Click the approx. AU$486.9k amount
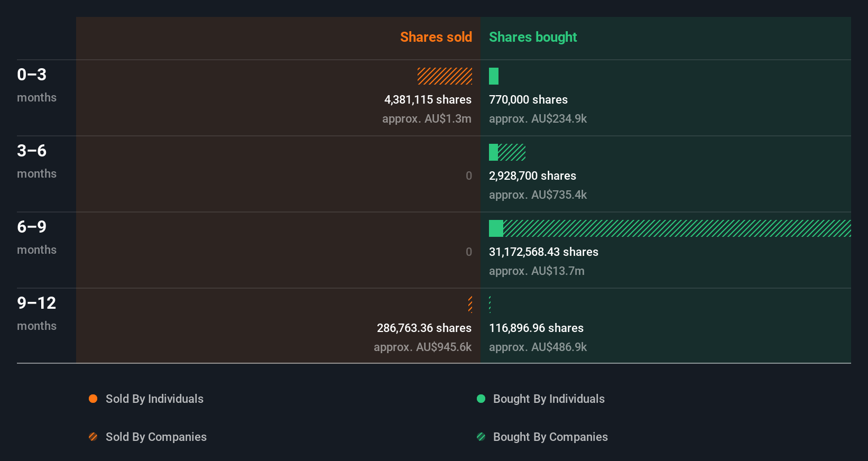Image resolution: width=868 pixels, height=461 pixels. (x=538, y=347)
